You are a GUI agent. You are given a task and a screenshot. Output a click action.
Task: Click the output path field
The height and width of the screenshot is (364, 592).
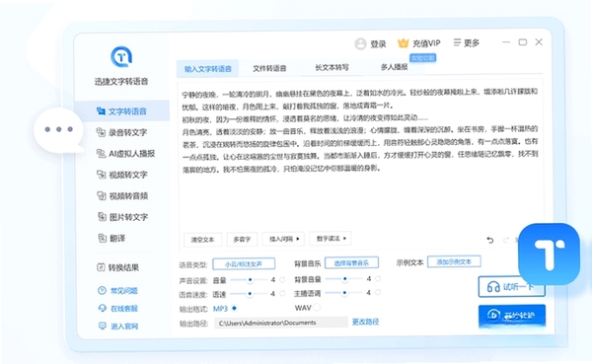click(281, 323)
